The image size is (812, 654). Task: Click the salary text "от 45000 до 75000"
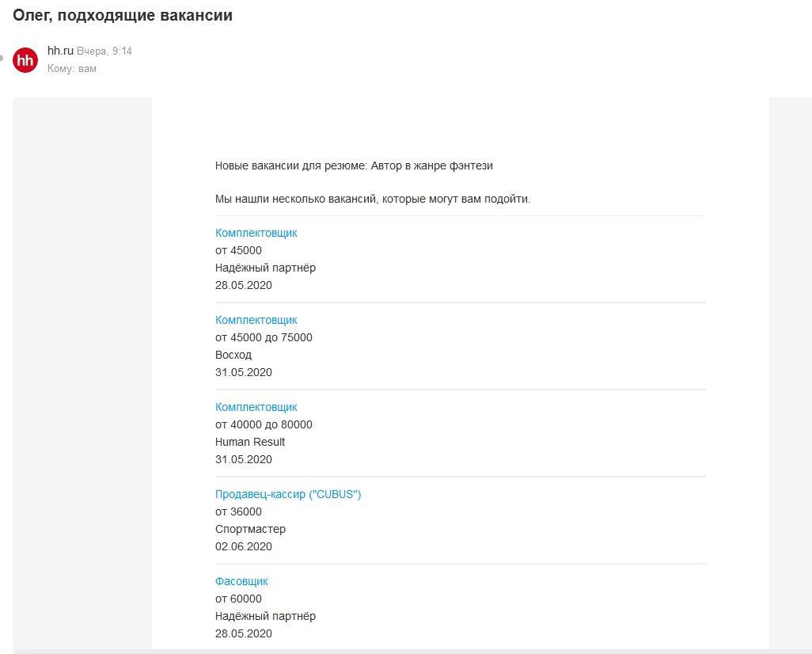(264, 337)
